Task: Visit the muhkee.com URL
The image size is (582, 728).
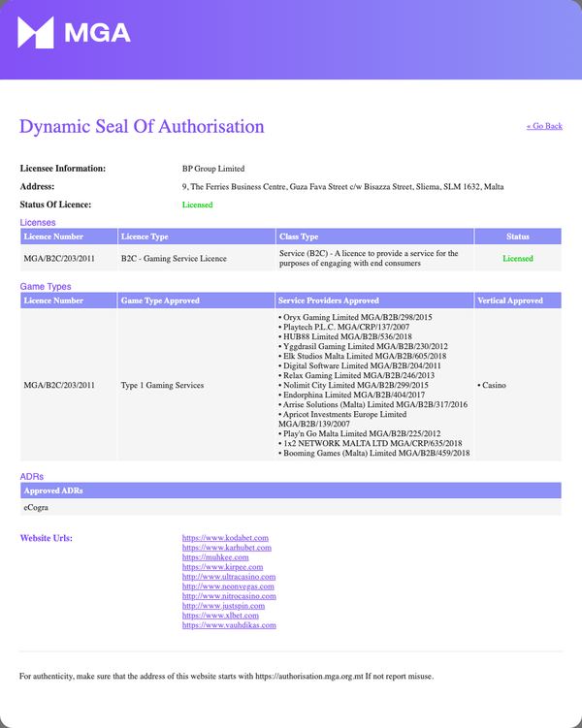Action: [215, 557]
